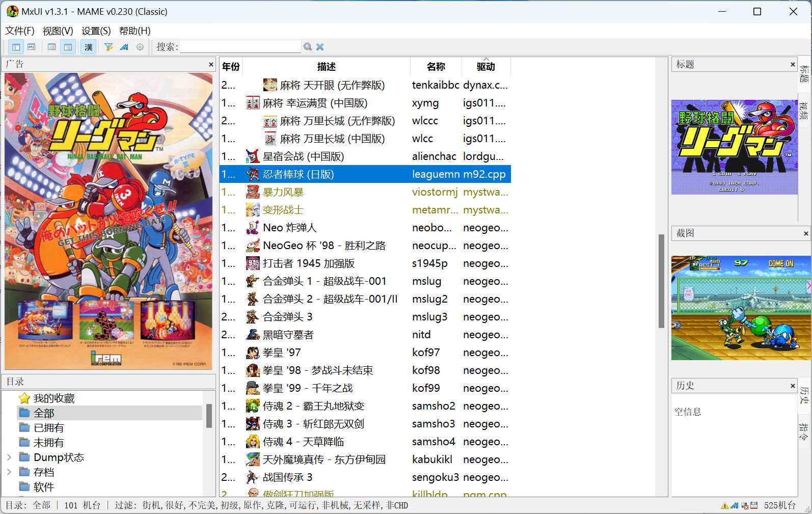The image size is (812, 514).
Task: Switch to the 视频 vertical tab
Action: [804, 111]
